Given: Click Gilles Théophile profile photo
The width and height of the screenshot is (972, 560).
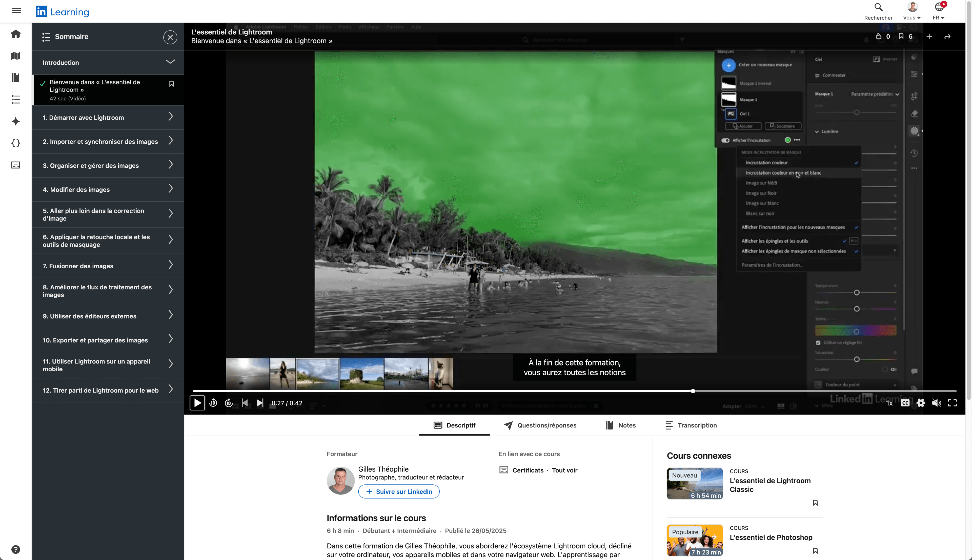Looking at the screenshot, I should click(x=340, y=480).
